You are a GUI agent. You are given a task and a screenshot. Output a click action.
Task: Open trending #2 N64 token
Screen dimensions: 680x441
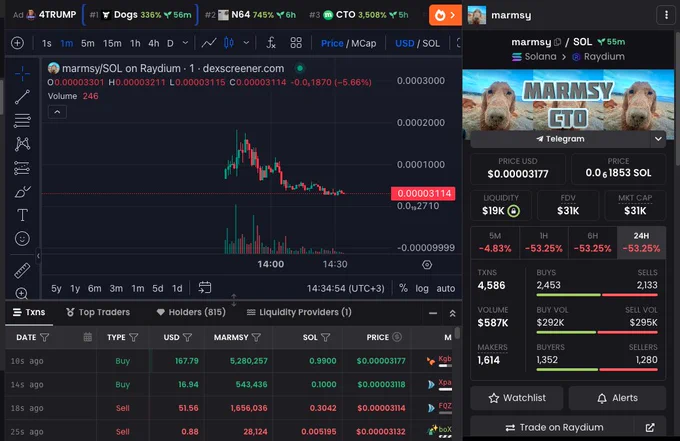(x=250, y=15)
